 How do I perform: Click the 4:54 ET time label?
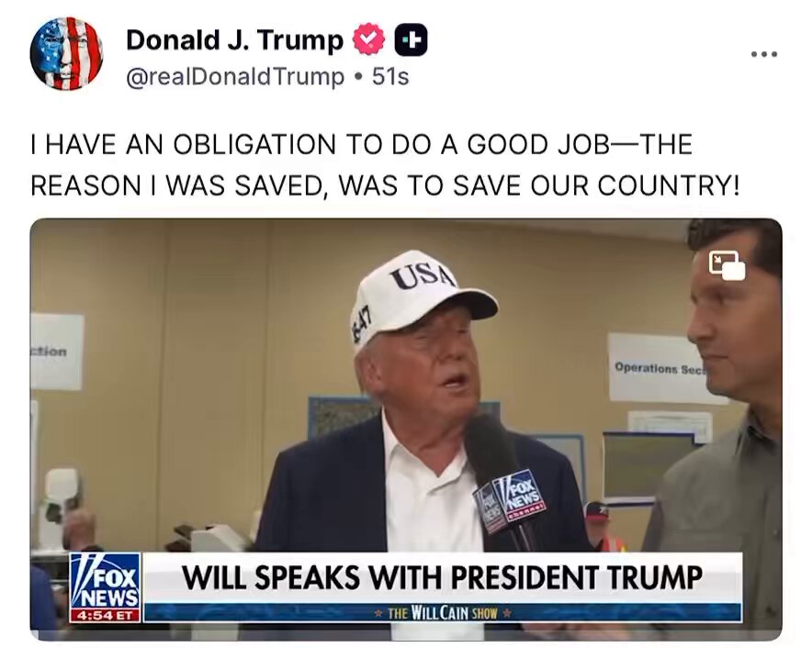click(105, 616)
